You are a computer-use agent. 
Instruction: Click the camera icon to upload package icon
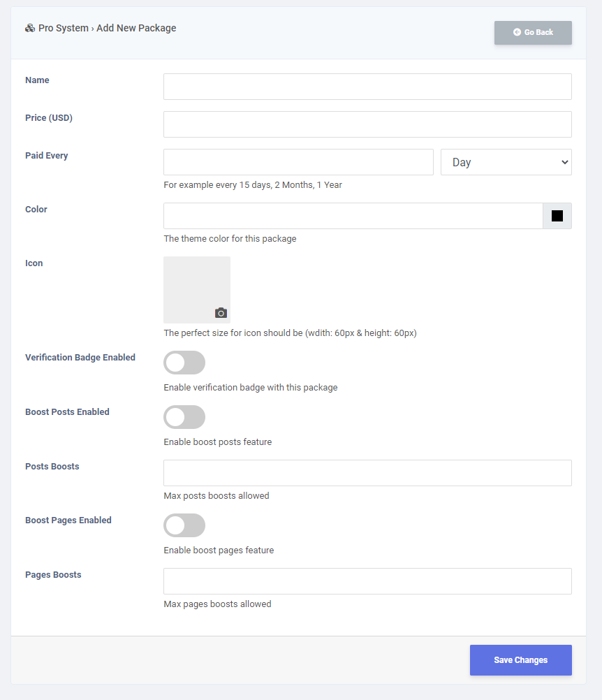point(221,313)
